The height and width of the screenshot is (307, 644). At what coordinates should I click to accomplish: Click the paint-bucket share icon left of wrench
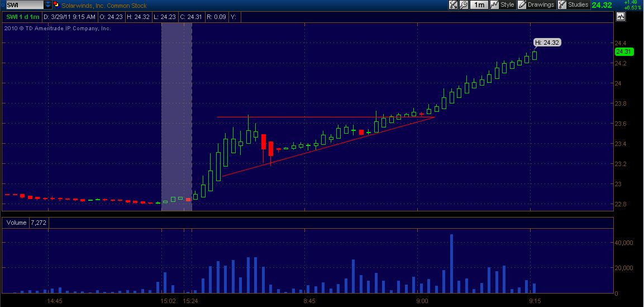[453, 5]
